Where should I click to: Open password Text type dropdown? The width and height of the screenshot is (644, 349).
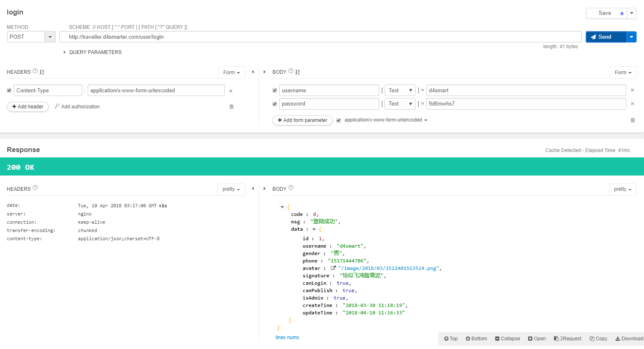[x=400, y=104]
